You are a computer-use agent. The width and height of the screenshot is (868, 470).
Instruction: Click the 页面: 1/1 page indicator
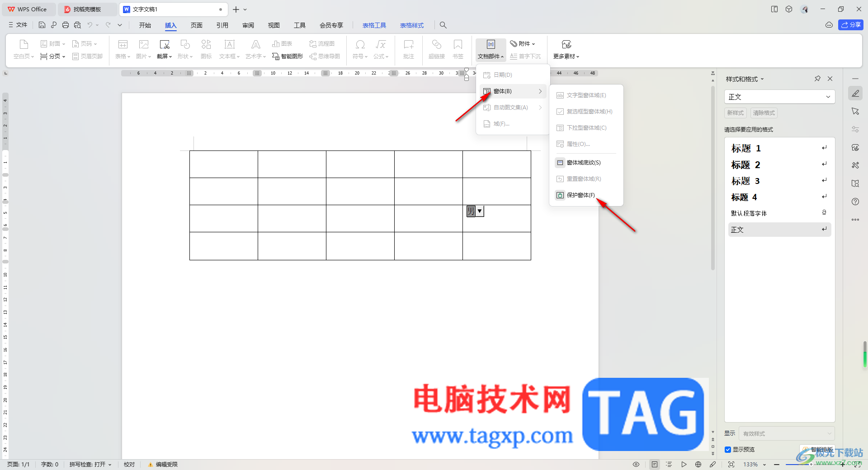click(19, 465)
